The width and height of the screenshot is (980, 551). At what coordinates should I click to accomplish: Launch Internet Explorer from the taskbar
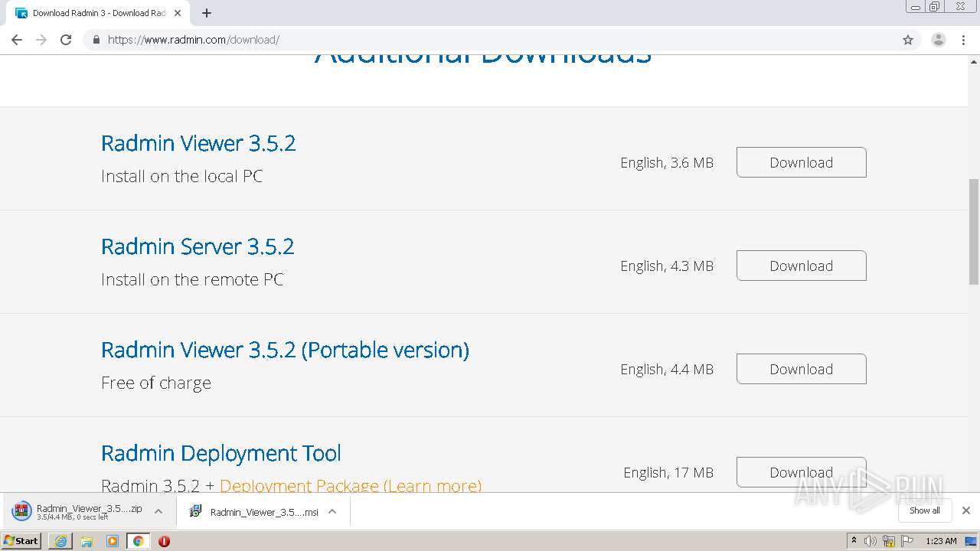[x=60, y=541]
